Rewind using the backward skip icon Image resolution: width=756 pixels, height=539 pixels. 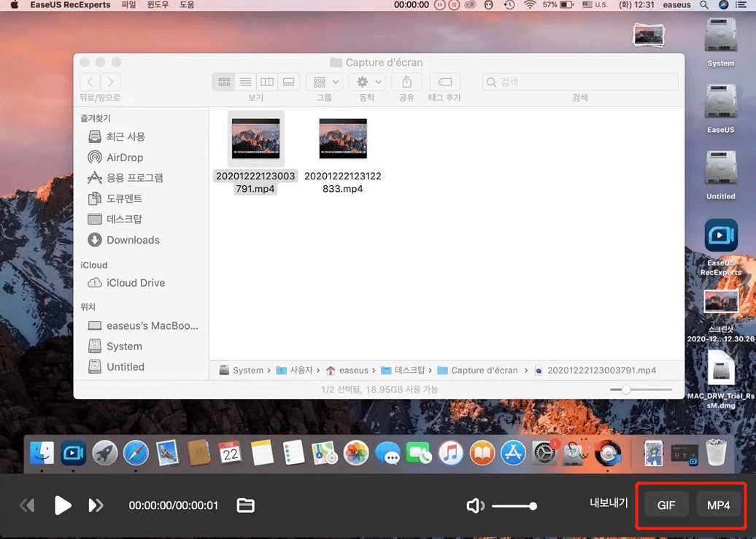[28, 505]
